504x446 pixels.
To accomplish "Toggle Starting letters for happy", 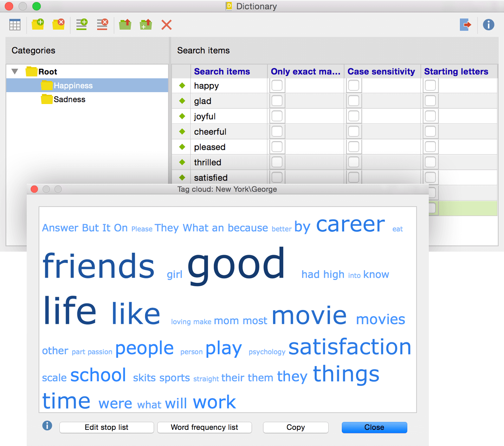I will point(430,85).
